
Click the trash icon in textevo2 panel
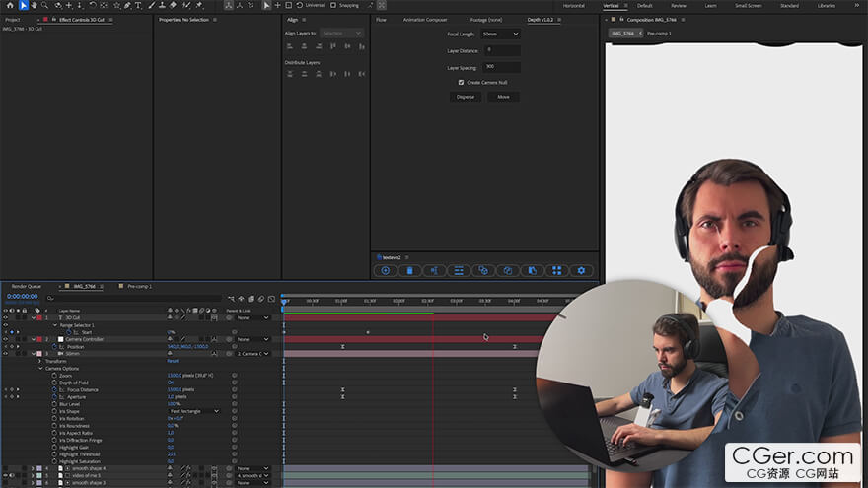click(409, 270)
